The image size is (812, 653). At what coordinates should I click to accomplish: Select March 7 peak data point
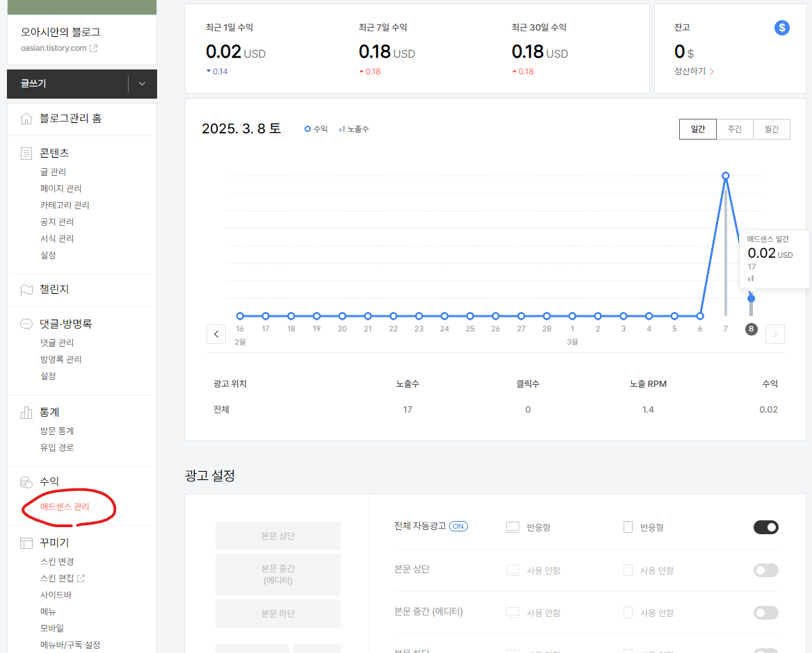click(726, 176)
